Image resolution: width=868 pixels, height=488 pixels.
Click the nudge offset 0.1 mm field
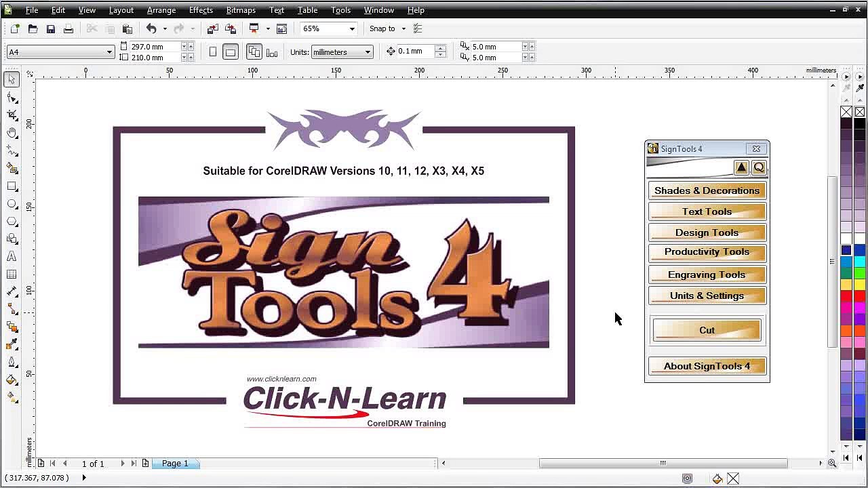tap(415, 52)
